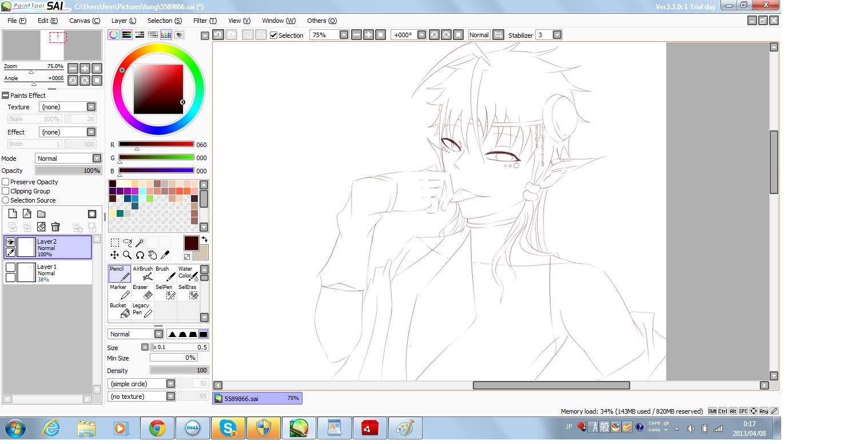The height and width of the screenshot is (444, 868).
Task: Select the Eraser tool
Action: pyautogui.click(x=142, y=292)
